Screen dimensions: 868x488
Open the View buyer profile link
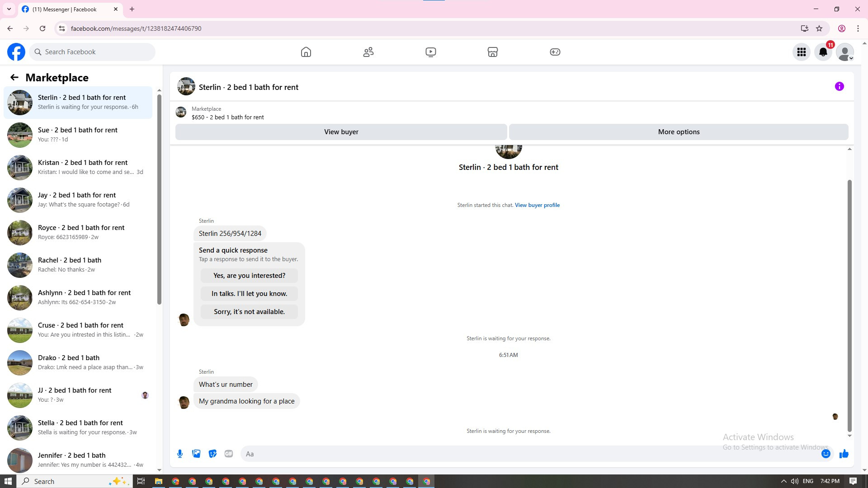pos(537,205)
